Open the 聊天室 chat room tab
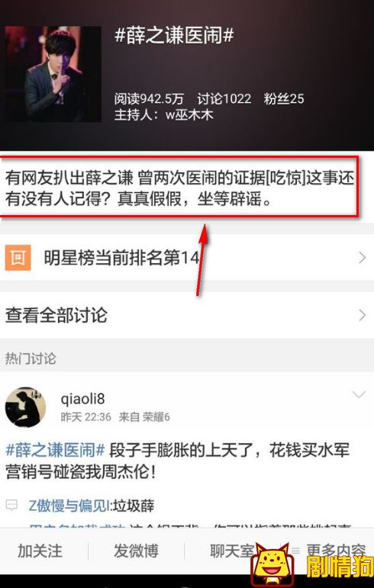This screenshot has width=374, height=588. [x=232, y=551]
